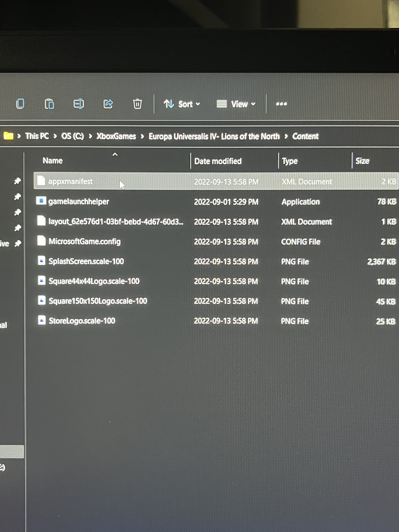Click the 2,367 KB size cell
The width and height of the screenshot is (399, 532).
381,262
